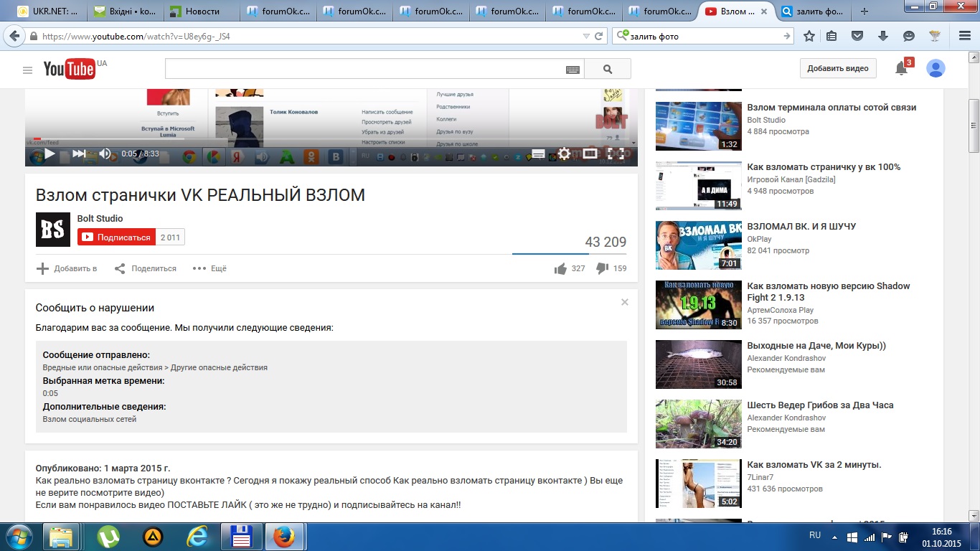Open the Firefox hamburger menu
980x551 pixels.
(964, 36)
